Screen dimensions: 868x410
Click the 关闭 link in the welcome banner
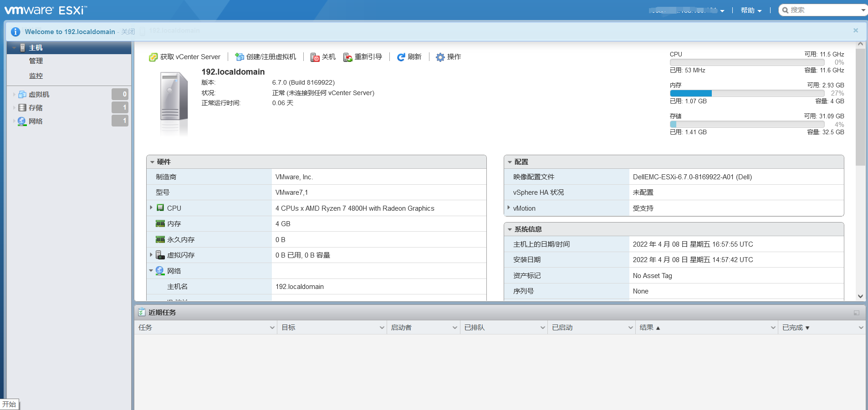coord(128,31)
